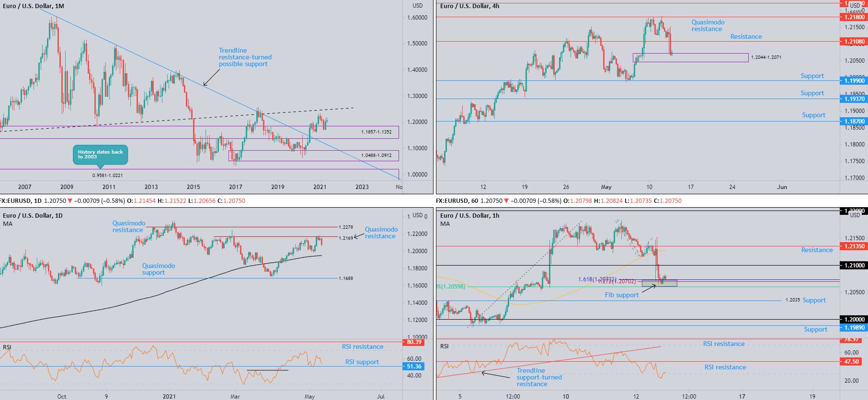This screenshot has width=868, height=400.
Task: Select the RSI indicator label on the 1h chart
Action: pos(444,346)
